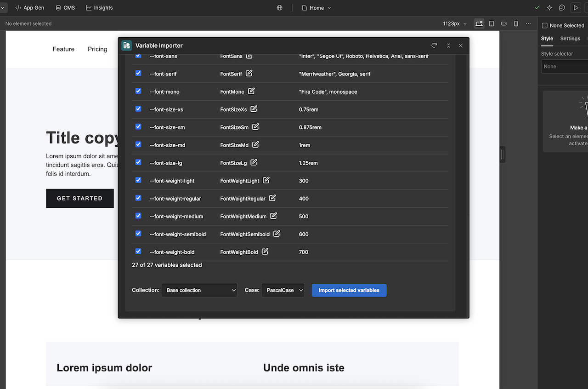Edit the FontSans variable name
This screenshot has height=389, width=588.
(249, 56)
